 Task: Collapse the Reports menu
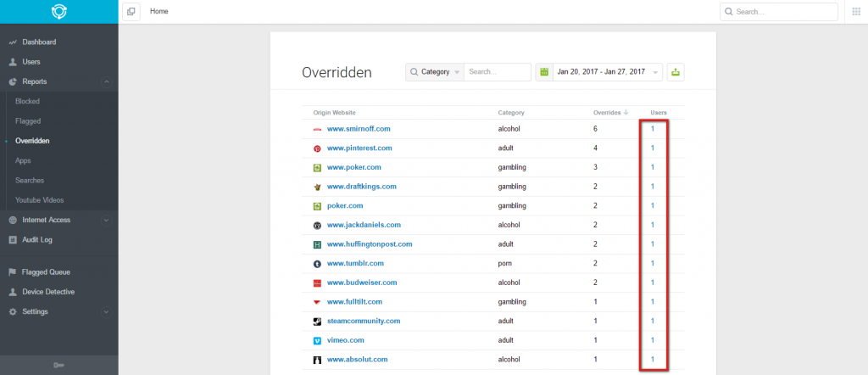pos(107,82)
